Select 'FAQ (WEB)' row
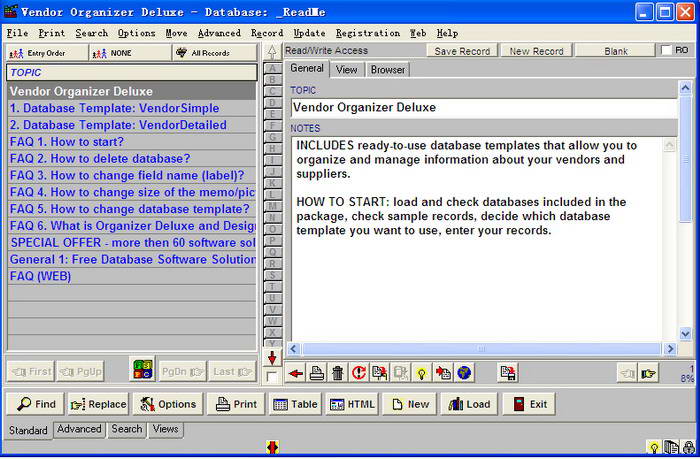 (x=132, y=276)
